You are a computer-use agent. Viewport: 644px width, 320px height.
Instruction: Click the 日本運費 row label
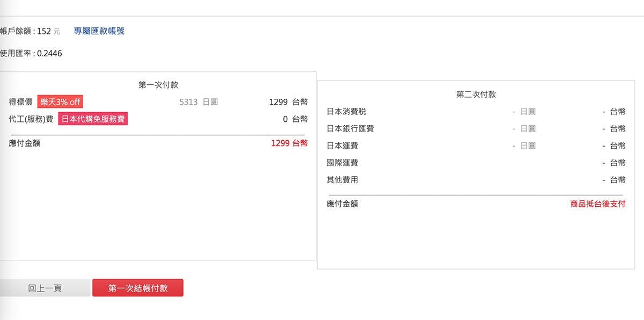342,146
